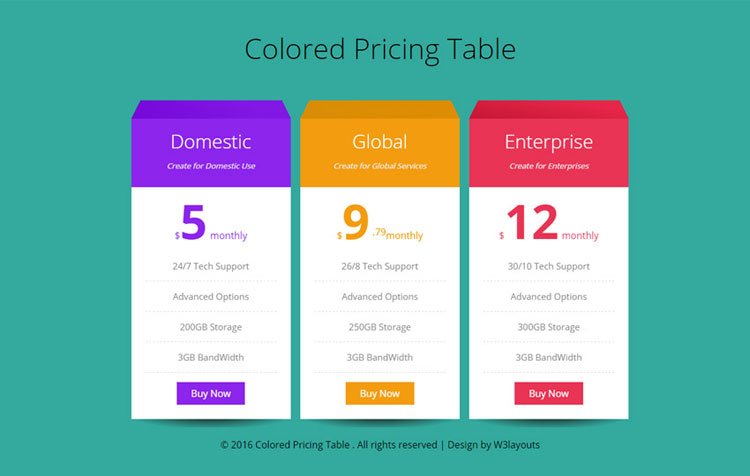Select the Domestic plan heading
The height and width of the screenshot is (476, 750).
coord(211,142)
